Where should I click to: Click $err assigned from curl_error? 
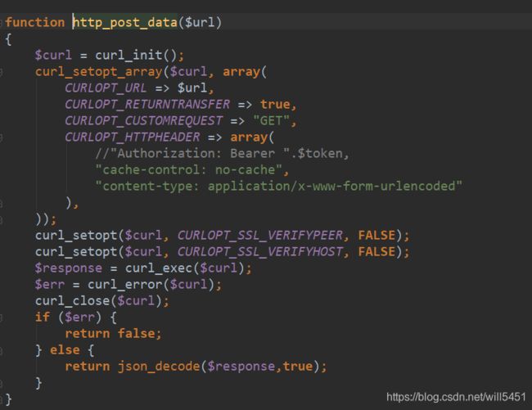click(50, 284)
